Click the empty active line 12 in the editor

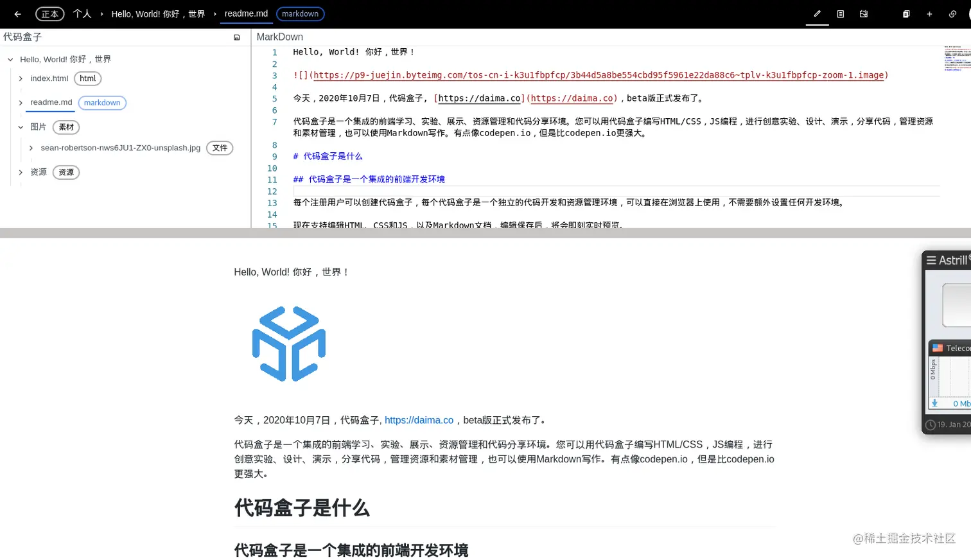(x=617, y=191)
